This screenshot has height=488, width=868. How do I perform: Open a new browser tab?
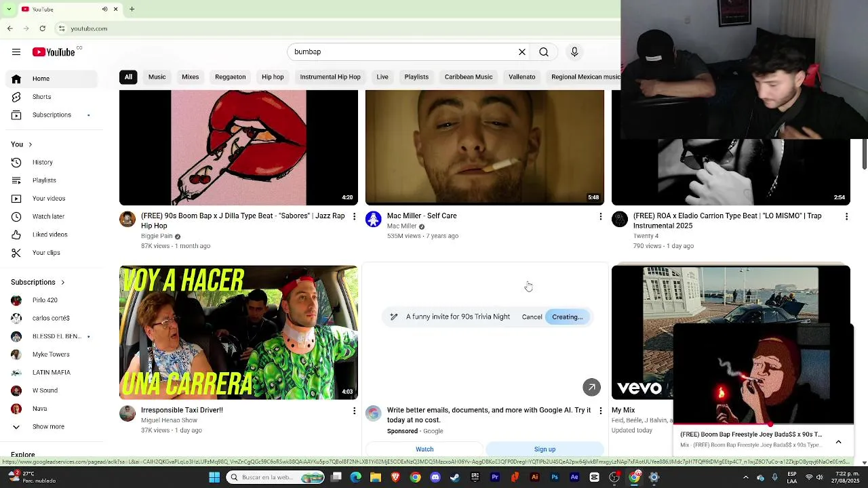point(132,9)
